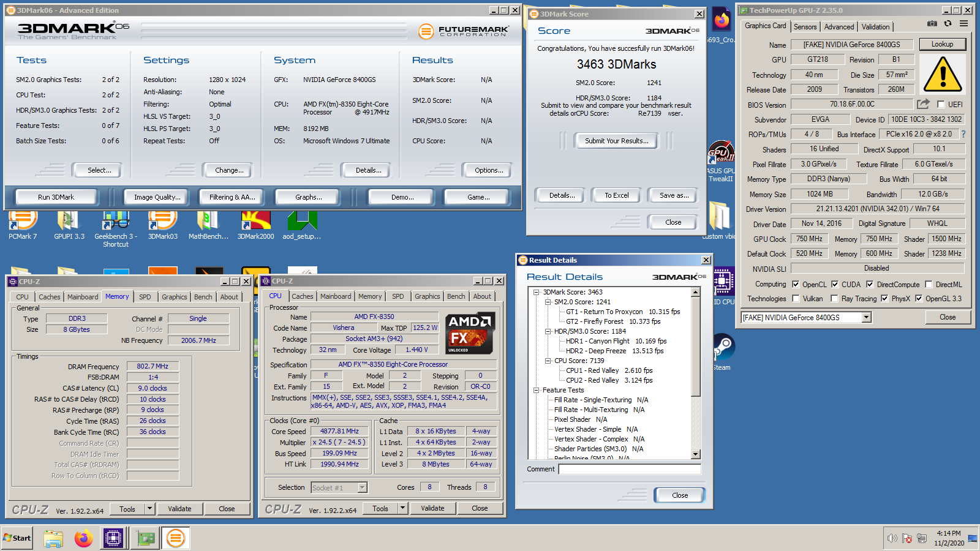
Task: Click Submit Your Results button
Action: 616,141
